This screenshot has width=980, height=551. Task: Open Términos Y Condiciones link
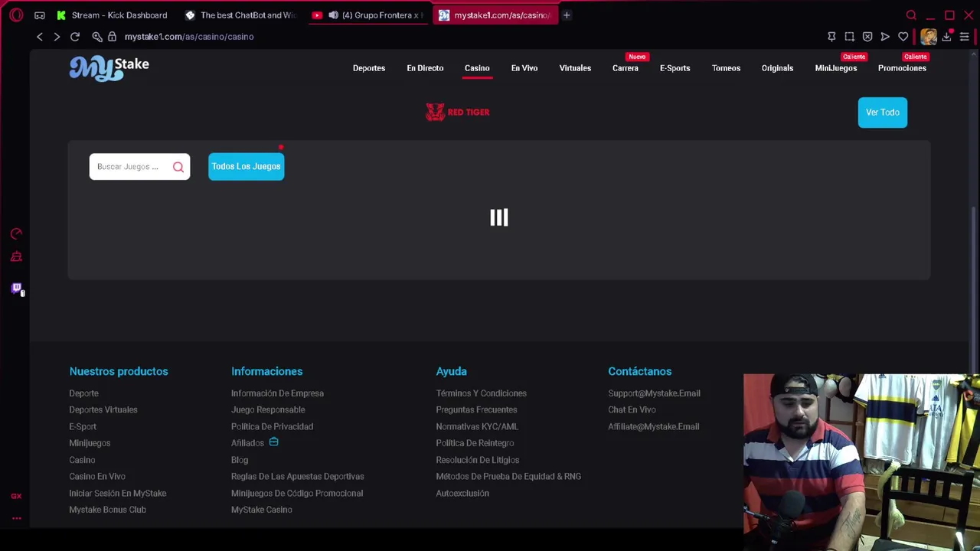coord(482,393)
